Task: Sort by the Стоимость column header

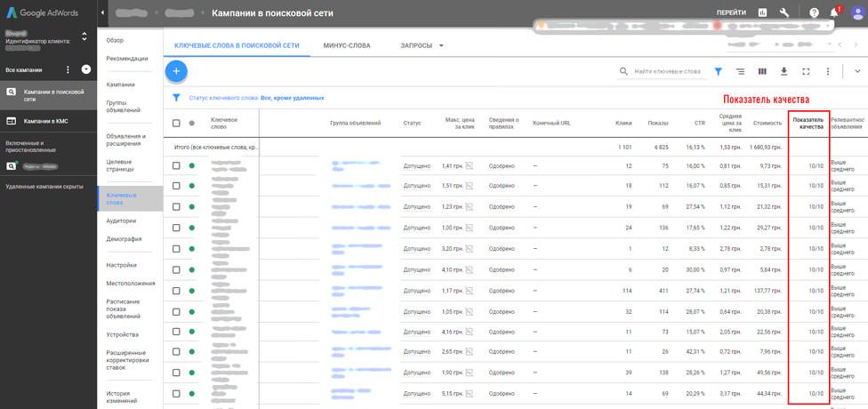Action: click(768, 123)
